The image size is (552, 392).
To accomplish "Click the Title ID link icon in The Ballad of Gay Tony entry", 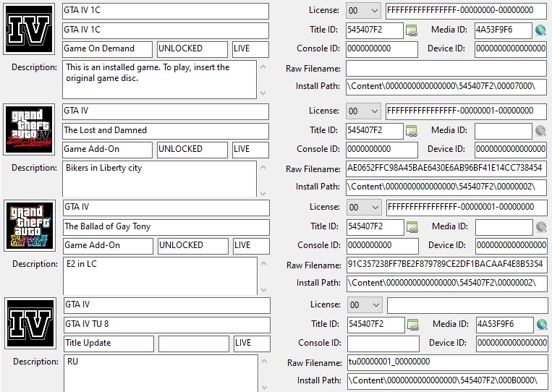I will click(x=412, y=227).
